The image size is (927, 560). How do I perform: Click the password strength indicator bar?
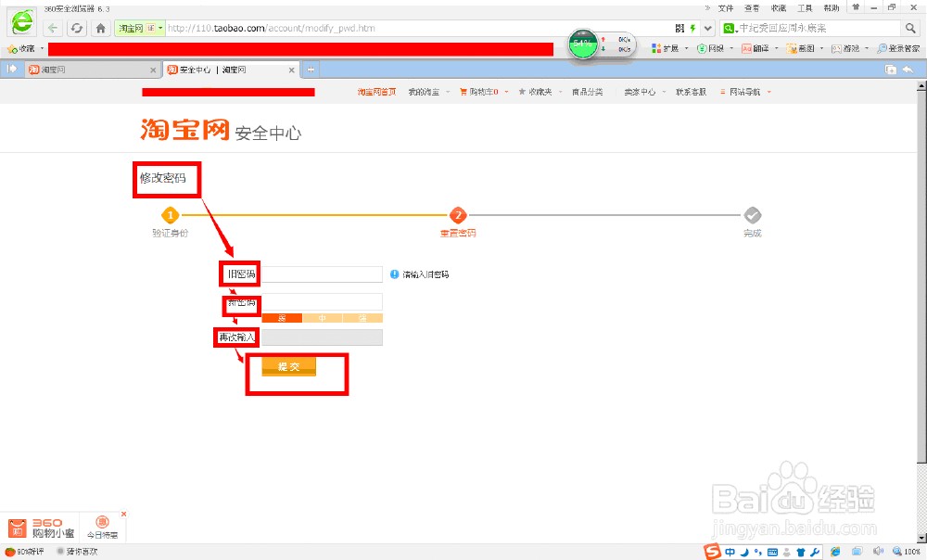(x=323, y=318)
